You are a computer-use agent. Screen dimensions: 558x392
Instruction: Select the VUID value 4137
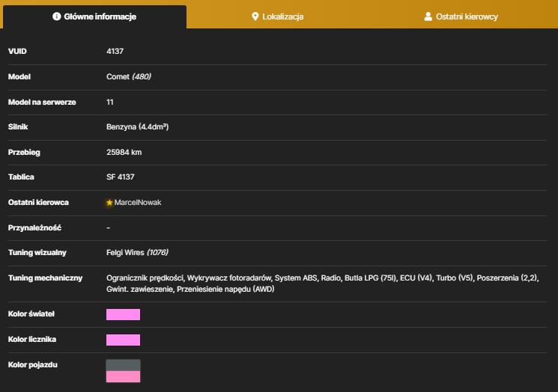coord(115,51)
